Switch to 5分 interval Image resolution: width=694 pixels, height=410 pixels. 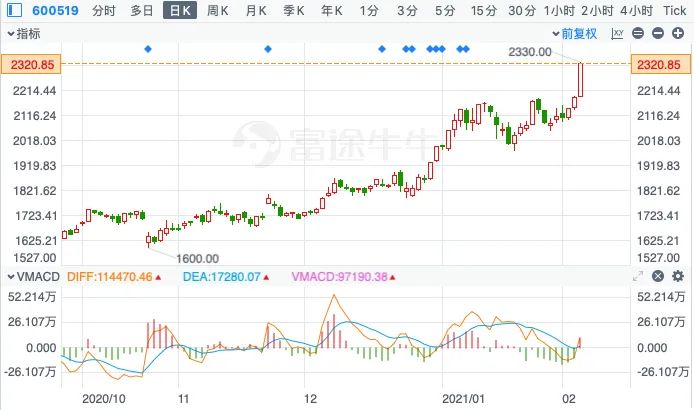tap(445, 10)
